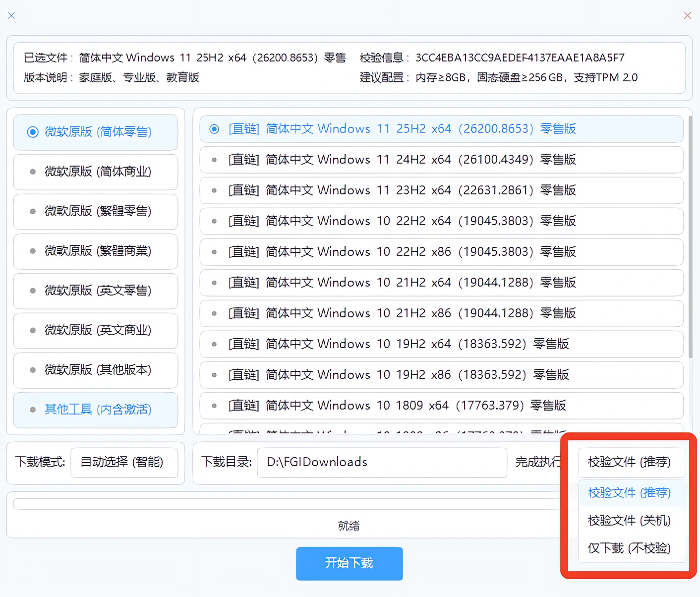Select 微软原版 (简体商业) category
Image resolution: width=700 pixels, height=597 pixels.
96,172
